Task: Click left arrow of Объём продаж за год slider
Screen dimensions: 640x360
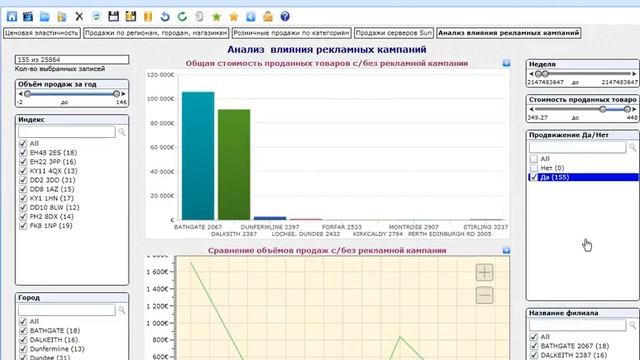Action: coord(20,94)
